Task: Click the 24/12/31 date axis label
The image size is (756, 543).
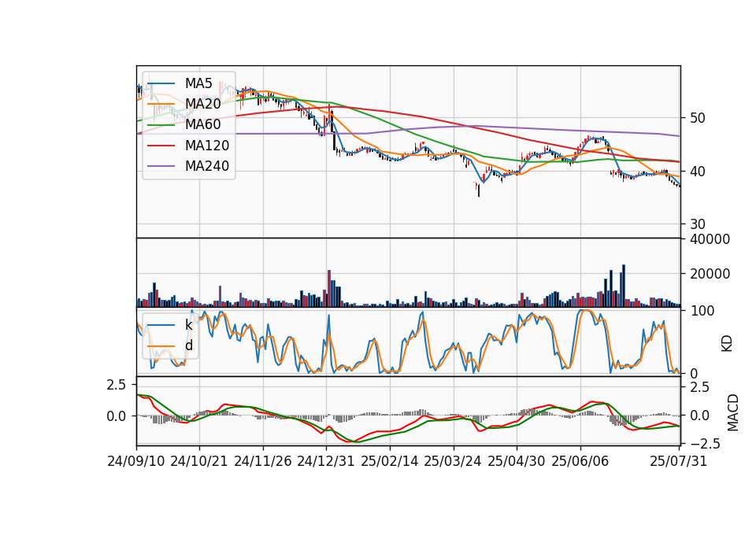Action: pyautogui.click(x=326, y=461)
